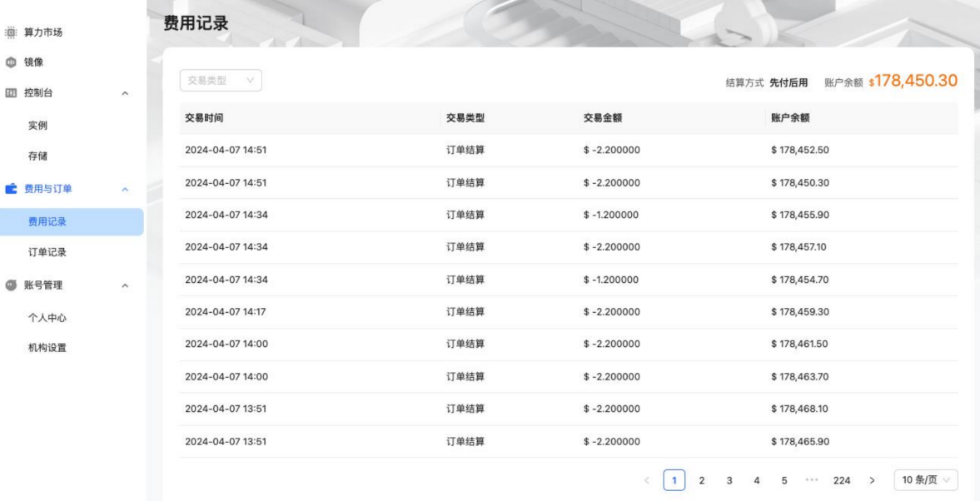This screenshot has height=501, width=980.
Task: Go to next page using right arrow
Action: (872, 480)
